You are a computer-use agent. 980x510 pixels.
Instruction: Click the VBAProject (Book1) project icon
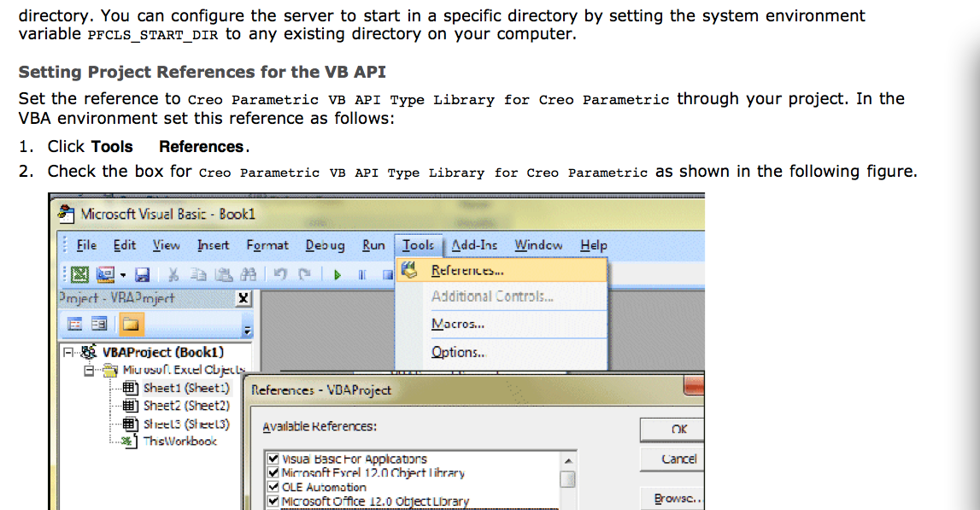point(89,352)
